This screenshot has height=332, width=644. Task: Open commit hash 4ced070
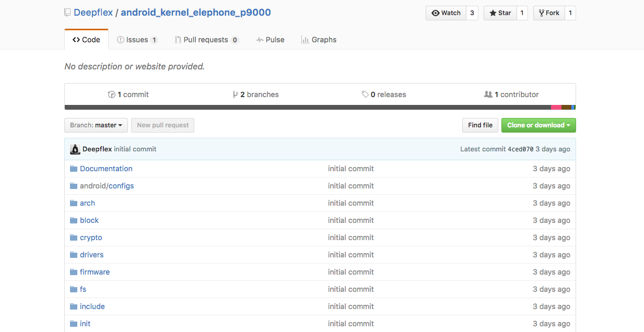click(521, 149)
